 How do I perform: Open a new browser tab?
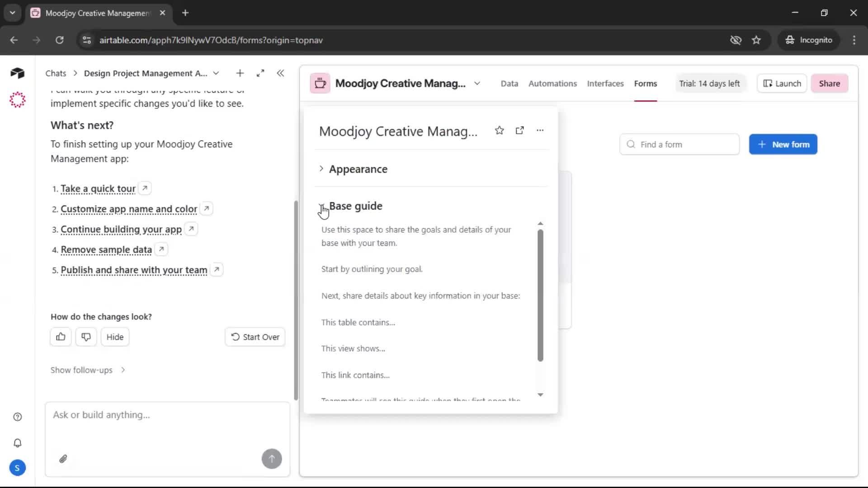pyautogui.click(x=185, y=13)
